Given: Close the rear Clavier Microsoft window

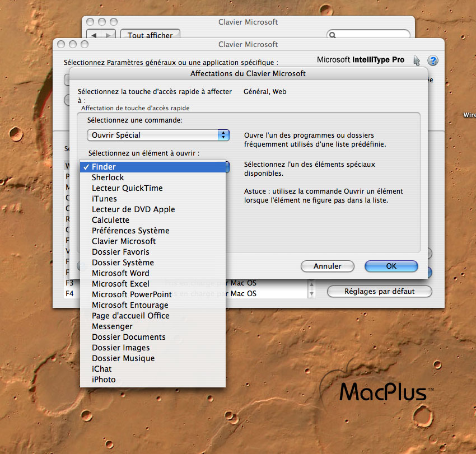Looking at the screenshot, I should click(x=90, y=22).
